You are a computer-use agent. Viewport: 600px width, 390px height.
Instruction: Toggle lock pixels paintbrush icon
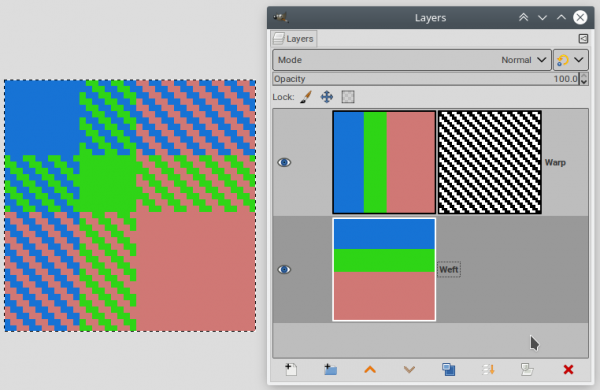[306, 97]
